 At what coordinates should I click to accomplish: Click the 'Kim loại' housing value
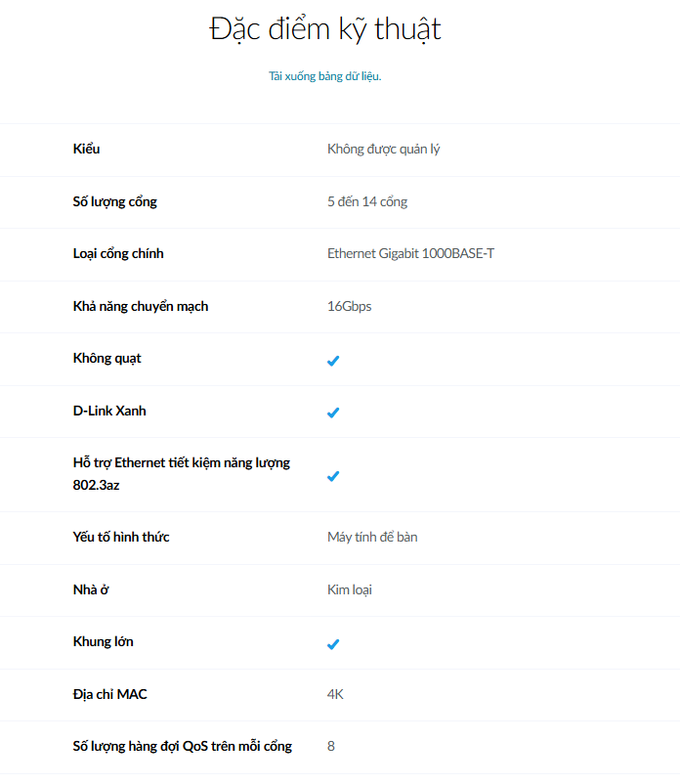pos(349,590)
